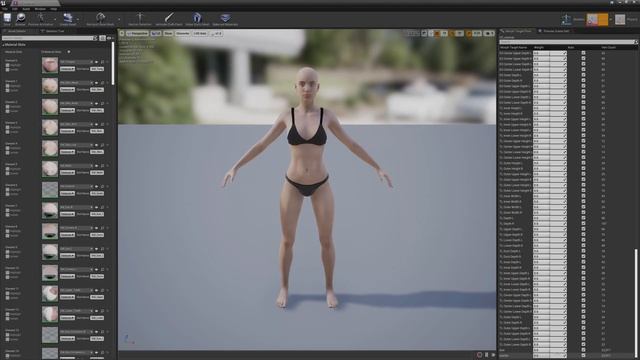Open the Edit menu
The width and height of the screenshot is (640, 360).
pyautogui.click(x=15, y=9)
